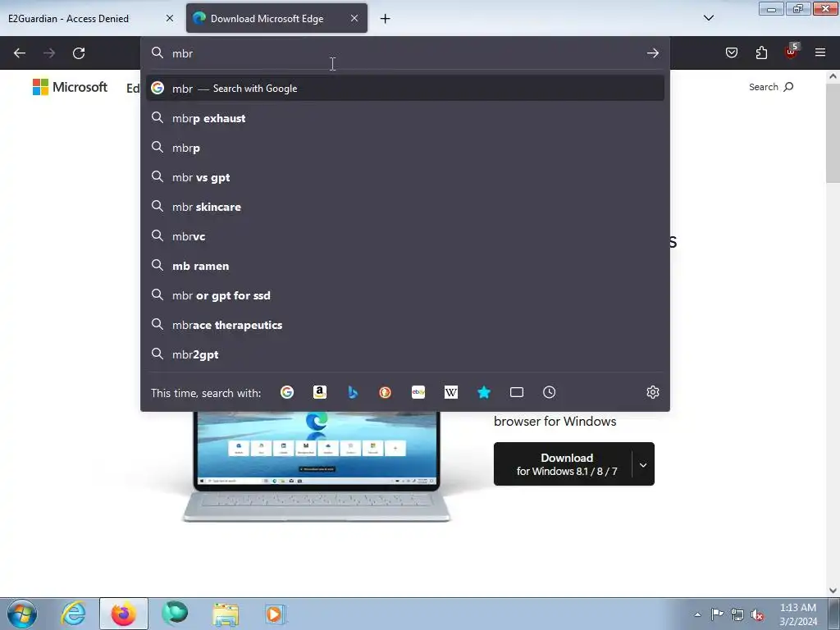Image resolution: width=840 pixels, height=630 pixels.
Task: Open Windows Explorer folder in taskbar
Action: tap(226, 614)
